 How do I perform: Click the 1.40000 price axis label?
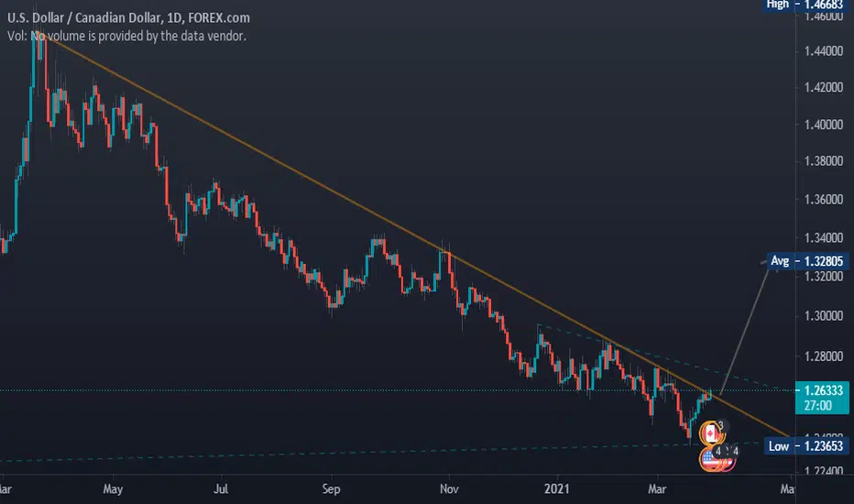(x=824, y=125)
